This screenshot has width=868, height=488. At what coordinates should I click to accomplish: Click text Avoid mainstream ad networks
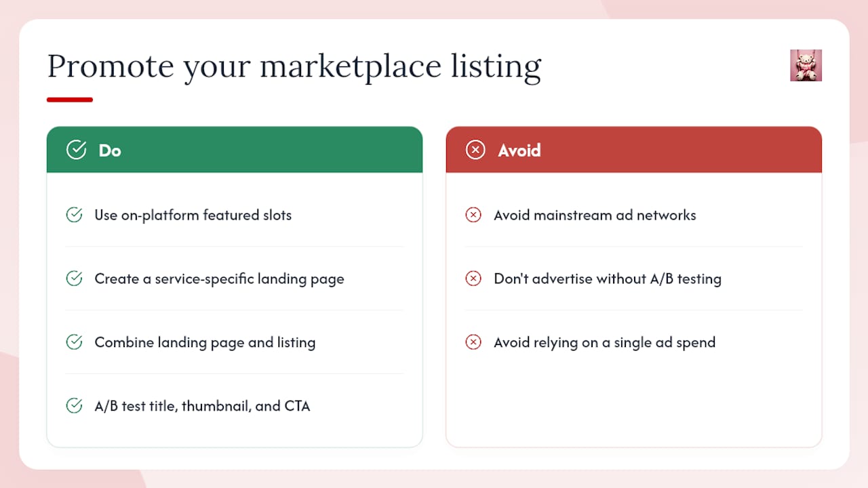pyautogui.click(x=595, y=216)
